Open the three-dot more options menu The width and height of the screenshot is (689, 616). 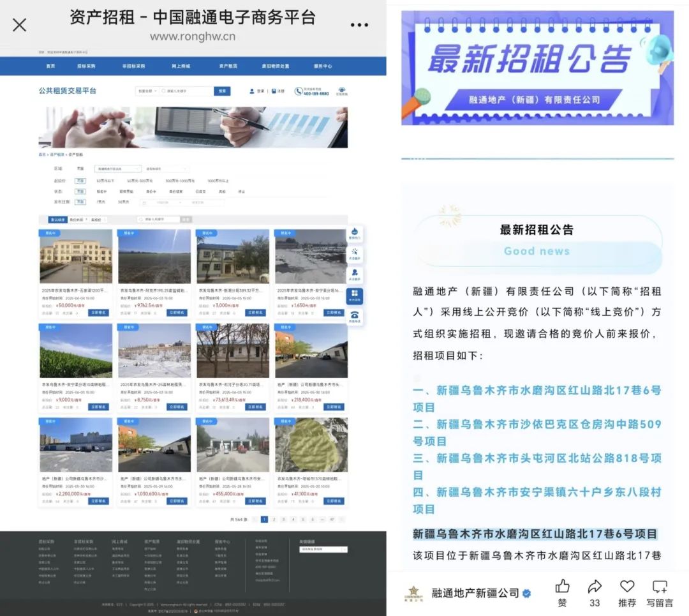pyautogui.click(x=359, y=26)
